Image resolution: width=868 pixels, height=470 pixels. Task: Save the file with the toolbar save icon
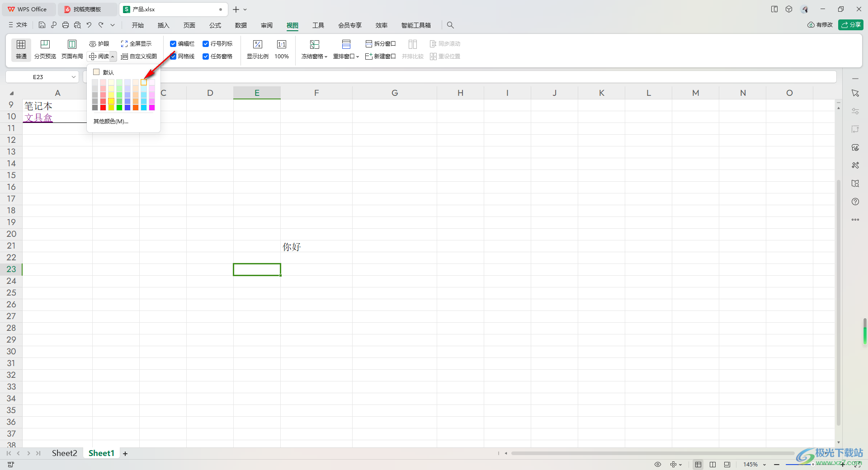(42, 25)
